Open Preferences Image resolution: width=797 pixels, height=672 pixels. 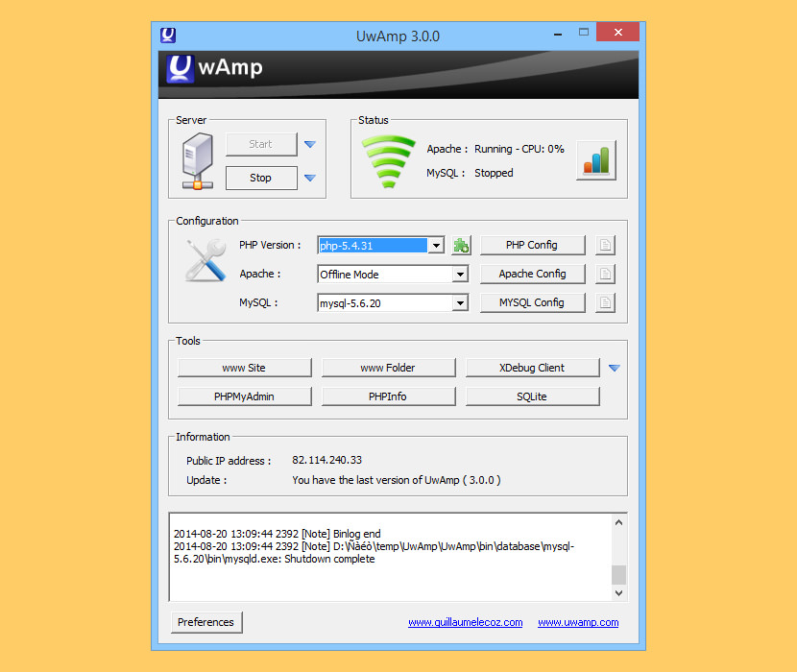(x=206, y=622)
